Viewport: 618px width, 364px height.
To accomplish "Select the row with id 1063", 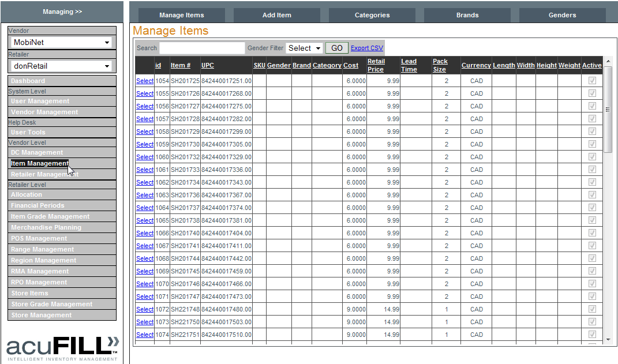I will click(144, 195).
